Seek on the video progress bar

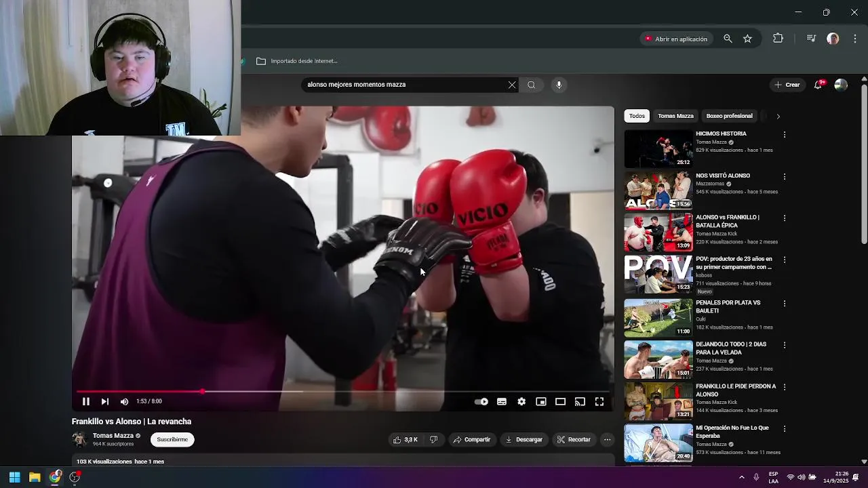coord(343,391)
